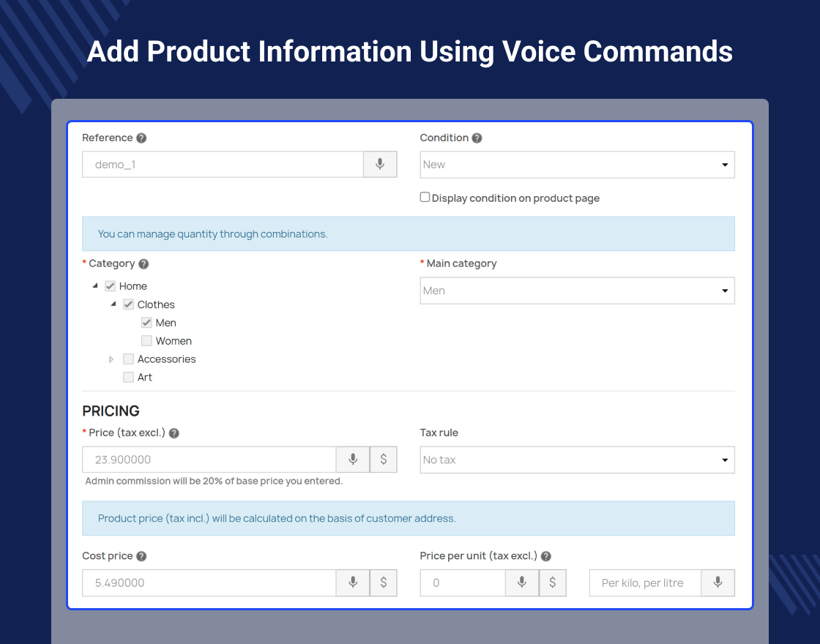The width and height of the screenshot is (820, 644).
Task: Click the 'Admin commission will be 20%' note
Action: [x=214, y=481]
